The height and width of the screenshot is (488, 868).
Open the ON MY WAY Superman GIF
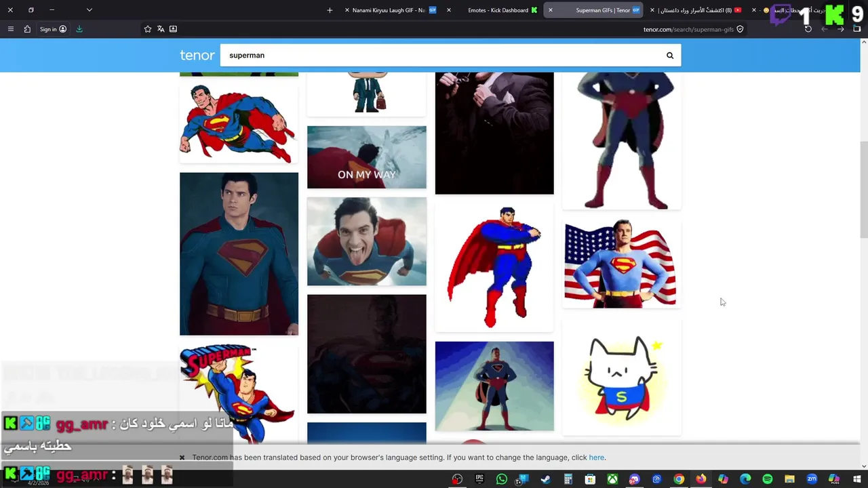point(367,157)
